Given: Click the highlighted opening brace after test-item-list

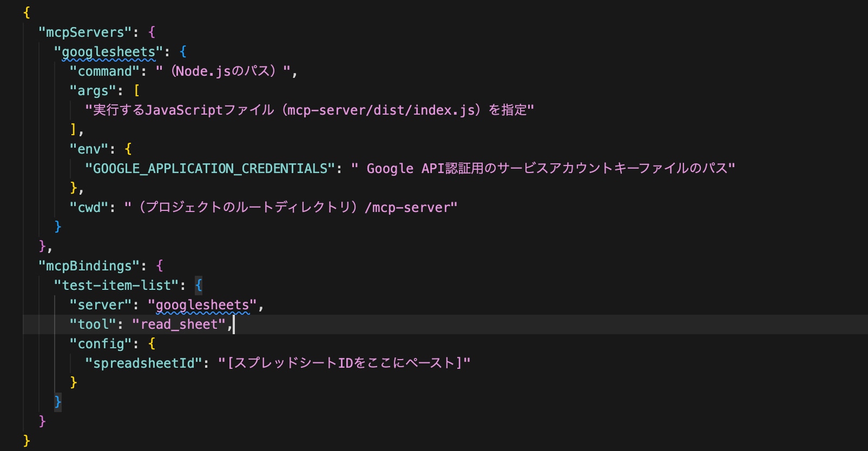Looking at the screenshot, I should coord(199,286).
